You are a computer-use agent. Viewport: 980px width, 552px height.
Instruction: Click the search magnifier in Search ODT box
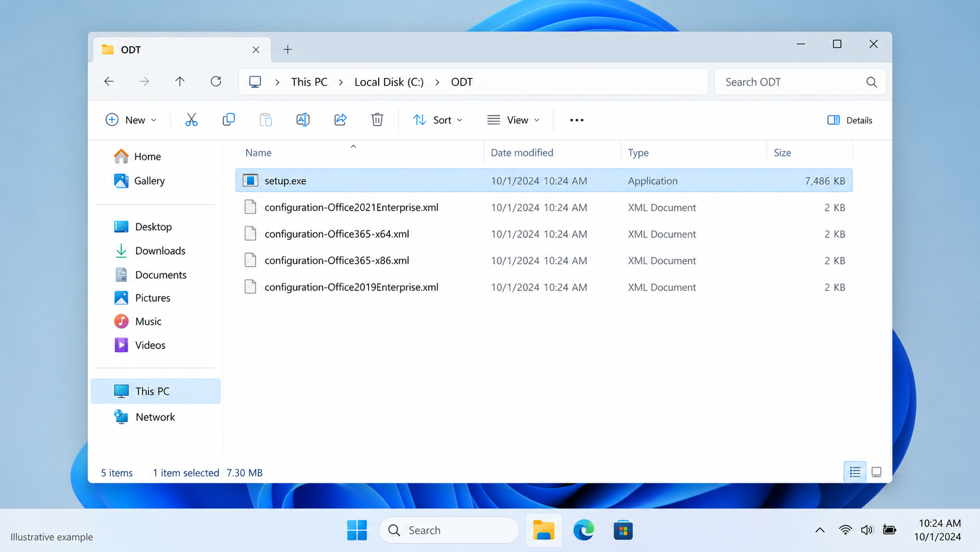872,82
